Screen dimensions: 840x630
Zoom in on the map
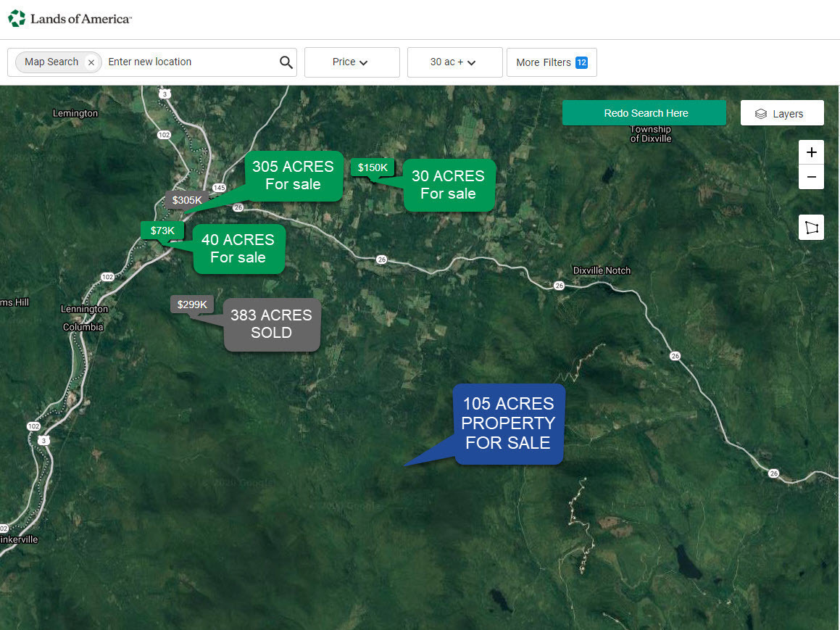pos(811,152)
